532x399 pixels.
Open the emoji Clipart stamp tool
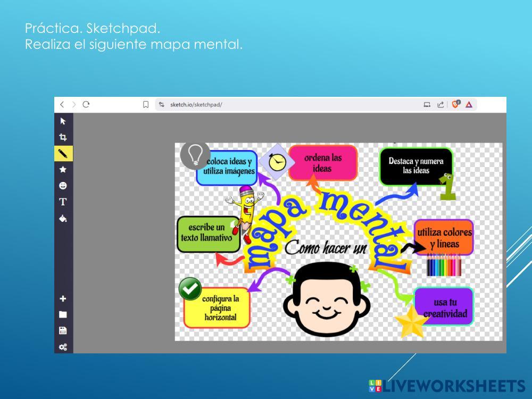pos(63,185)
